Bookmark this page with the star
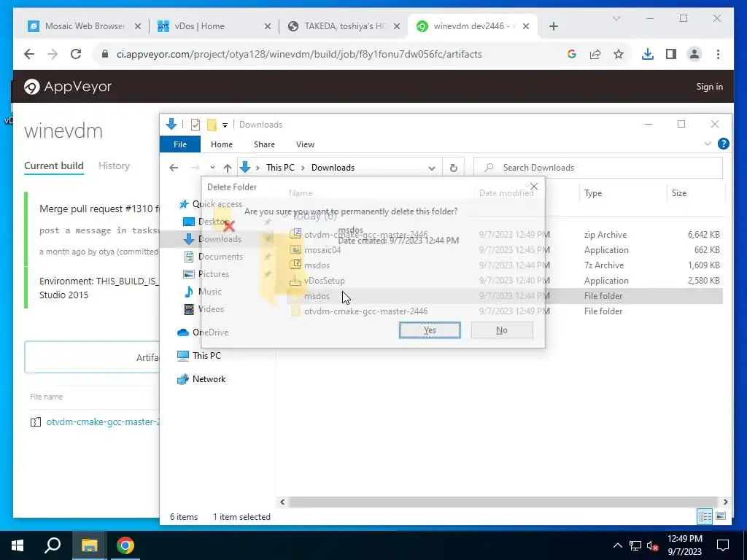The image size is (747, 560). [619, 54]
